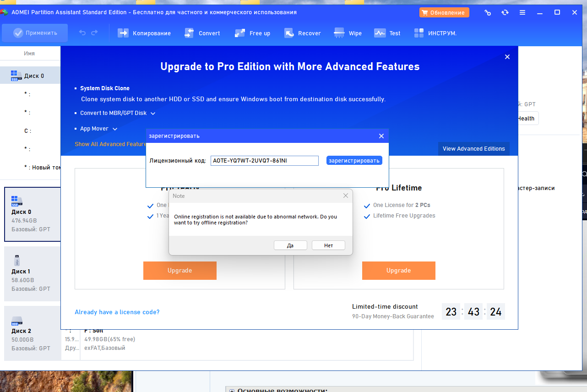Click View Advanced Editions button
This screenshot has height=392, width=587.
(473, 148)
